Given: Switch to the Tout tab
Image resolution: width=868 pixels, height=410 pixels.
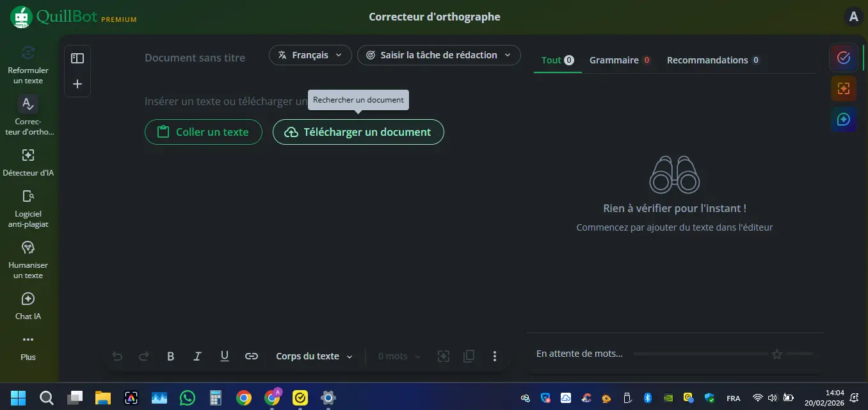Looking at the screenshot, I should point(558,60).
